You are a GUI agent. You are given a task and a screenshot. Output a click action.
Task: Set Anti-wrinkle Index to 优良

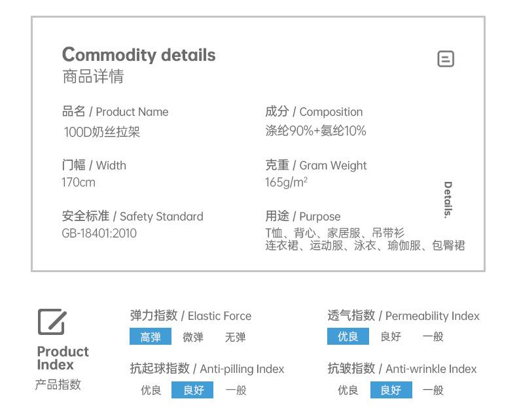click(x=348, y=391)
